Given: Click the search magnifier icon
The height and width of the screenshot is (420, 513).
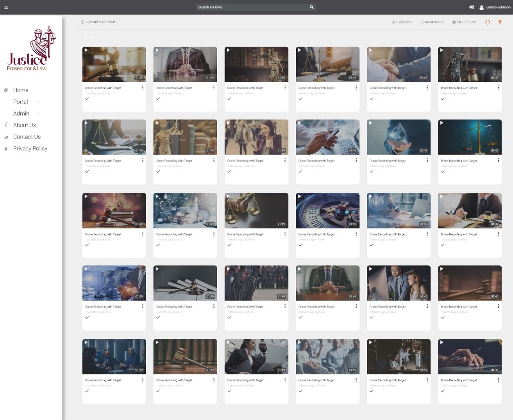Looking at the screenshot, I should (x=311, y=7).
